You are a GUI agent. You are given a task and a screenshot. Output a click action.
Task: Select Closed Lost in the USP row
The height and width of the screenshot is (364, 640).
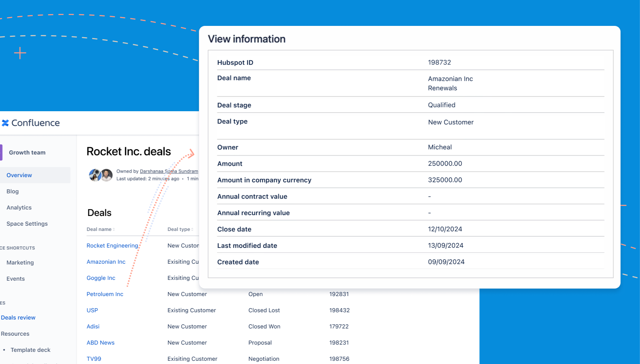(264, 310)
